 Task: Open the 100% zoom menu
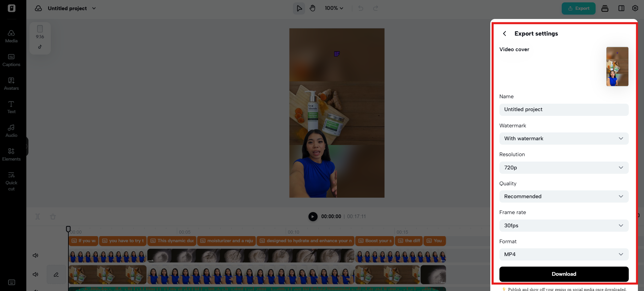tap(334, 8)
